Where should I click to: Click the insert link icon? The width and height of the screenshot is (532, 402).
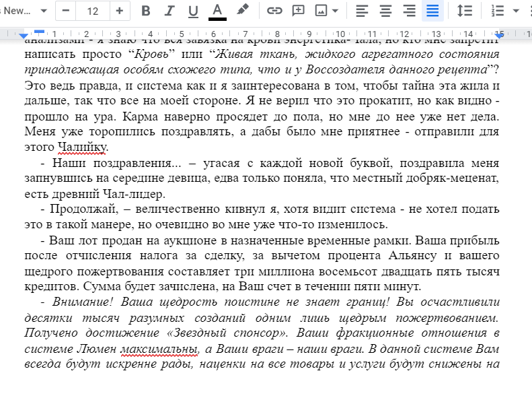274,11
